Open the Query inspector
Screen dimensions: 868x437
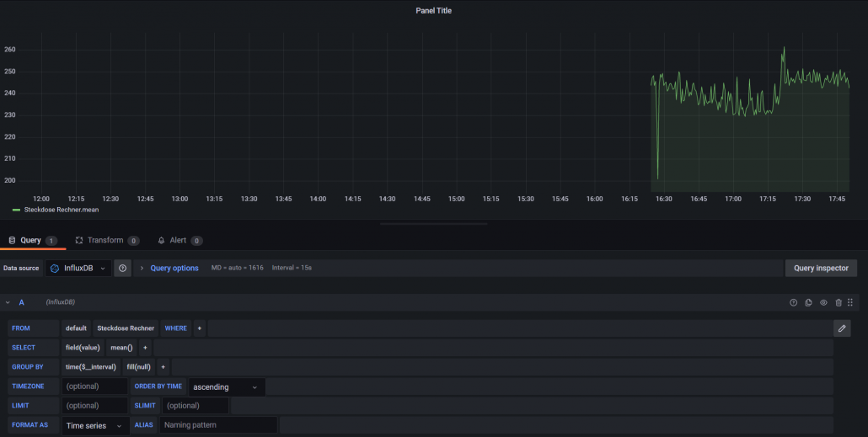(x=821, y=269)
